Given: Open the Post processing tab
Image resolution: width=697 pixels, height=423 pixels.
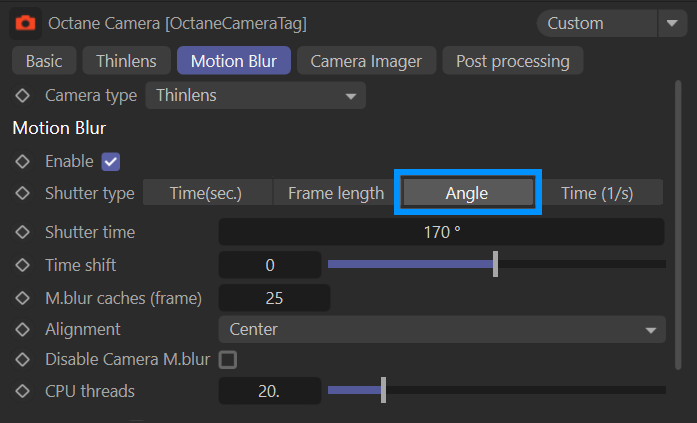Looking at the screenshot, I should point(512,61).
